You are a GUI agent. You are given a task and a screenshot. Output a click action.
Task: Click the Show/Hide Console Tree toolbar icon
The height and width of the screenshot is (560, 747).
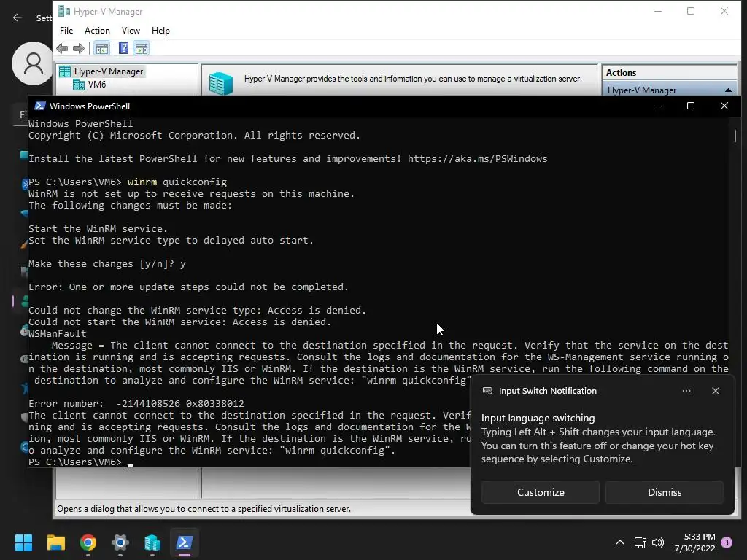tap(102, 48)
